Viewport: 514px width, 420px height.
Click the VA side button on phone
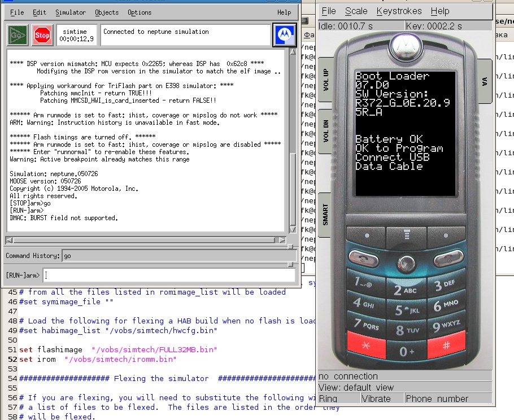(x=485, y=81)
